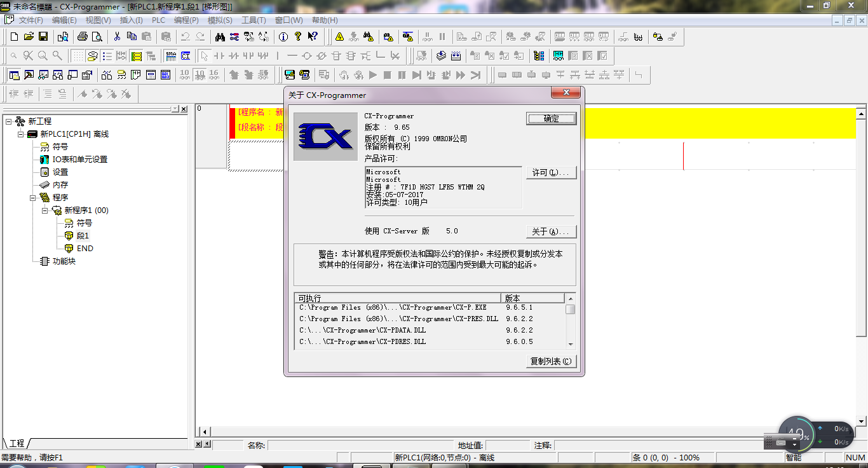
Task: Open the 文件(F) menu
Action: (x=31, y=20)
